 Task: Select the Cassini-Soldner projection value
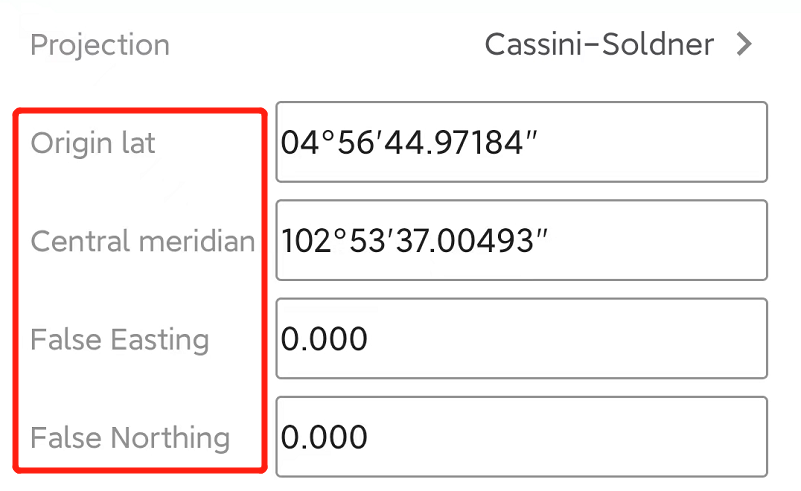click(599, 45)
